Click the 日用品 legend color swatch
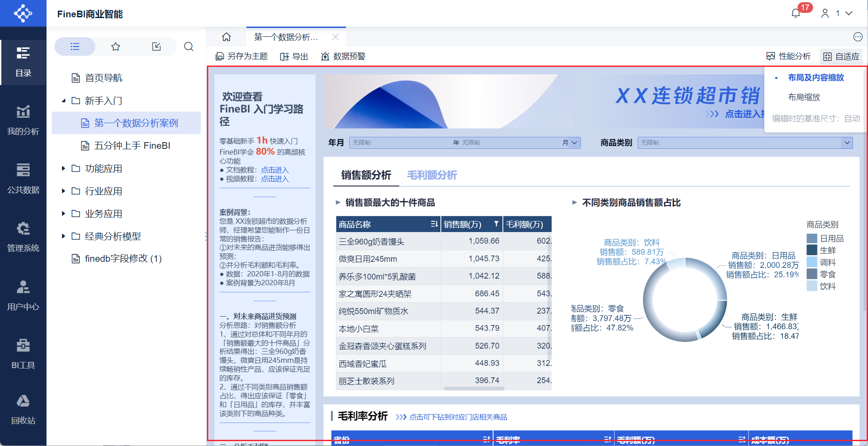The width and height of the screenshot is (868, 446). pos(812,238)
